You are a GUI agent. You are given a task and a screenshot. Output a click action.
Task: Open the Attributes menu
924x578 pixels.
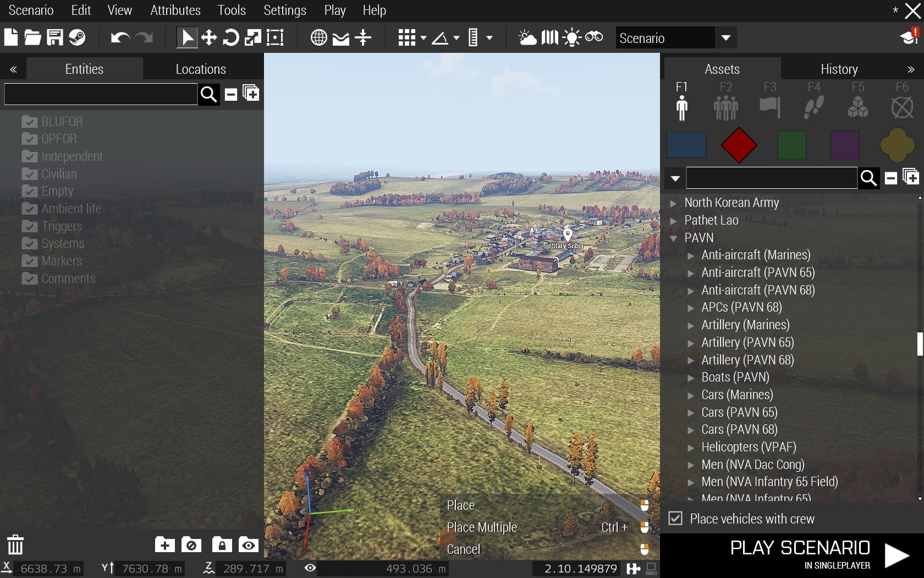[175, 10]
